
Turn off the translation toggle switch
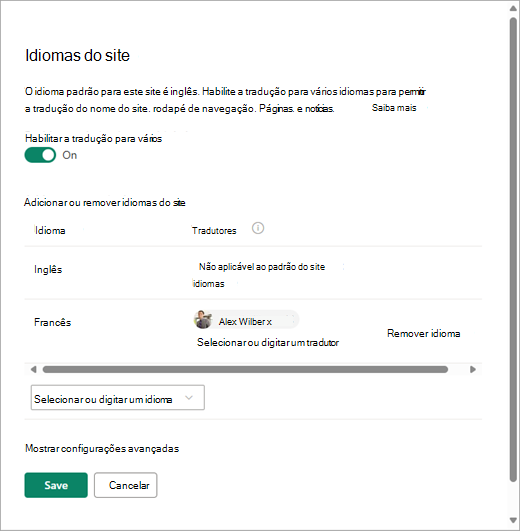(40, 155)
